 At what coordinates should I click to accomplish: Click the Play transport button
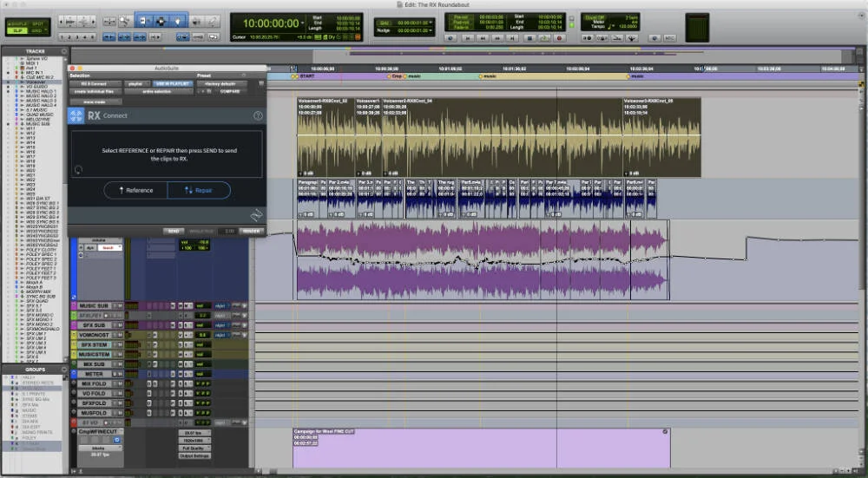pos(544,38)
